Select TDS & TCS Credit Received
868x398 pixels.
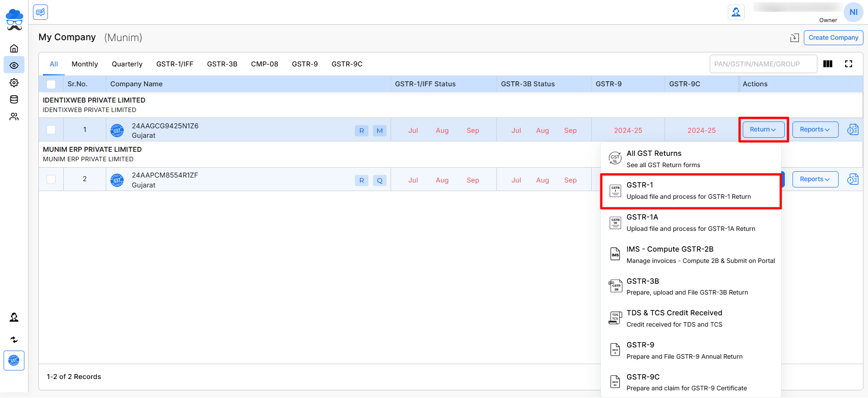pos(691,318)
